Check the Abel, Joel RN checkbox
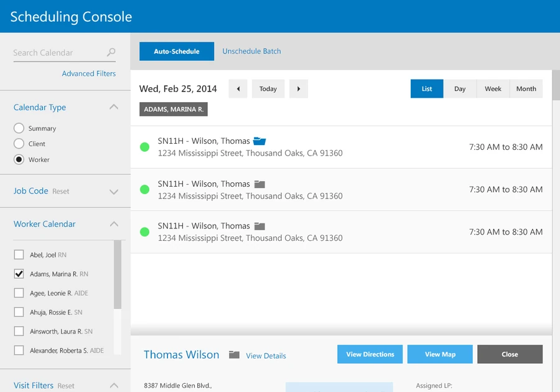The image size is (560, 392). pyautogui.click(x=19, y=254)
